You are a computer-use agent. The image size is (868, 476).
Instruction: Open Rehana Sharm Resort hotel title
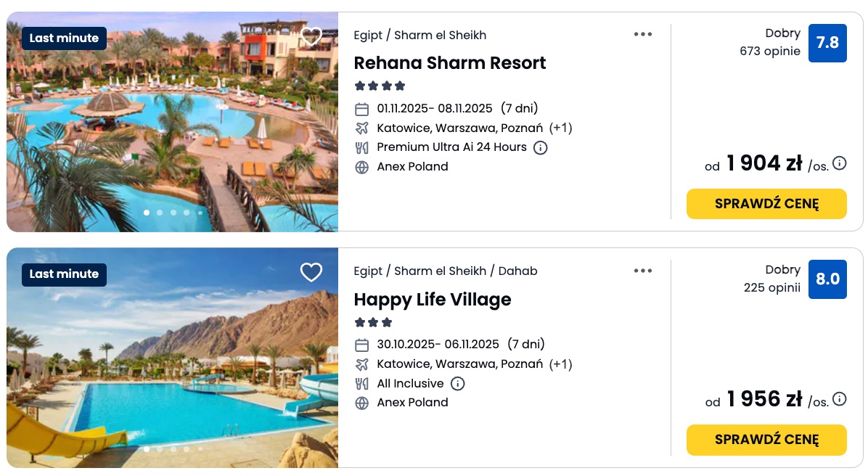coord(450,63)
